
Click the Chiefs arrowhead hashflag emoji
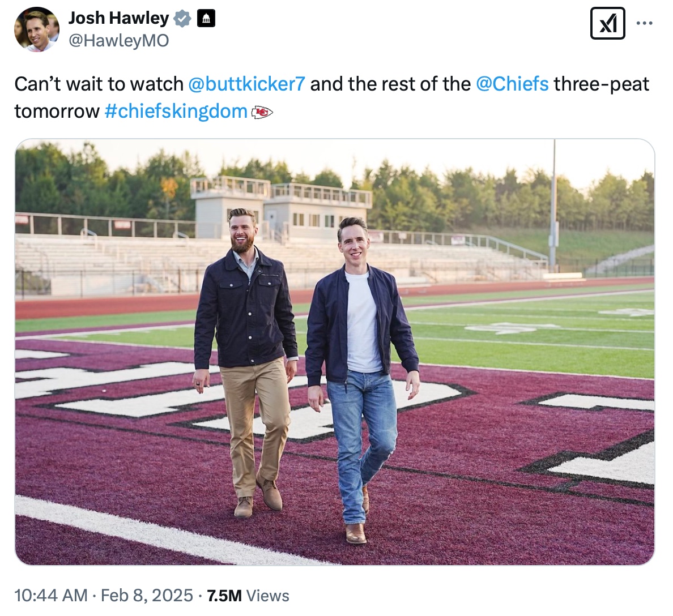[x=262, y=112]
